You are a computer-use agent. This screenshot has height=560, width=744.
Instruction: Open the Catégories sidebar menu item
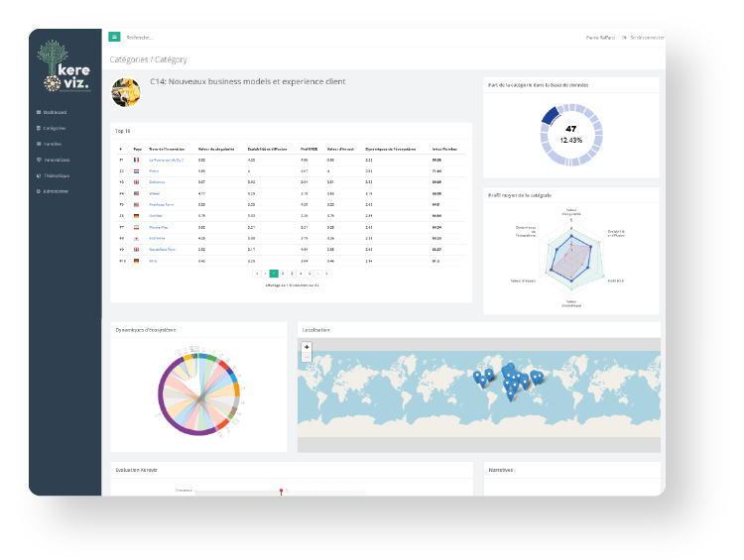[x=55, y=128]
